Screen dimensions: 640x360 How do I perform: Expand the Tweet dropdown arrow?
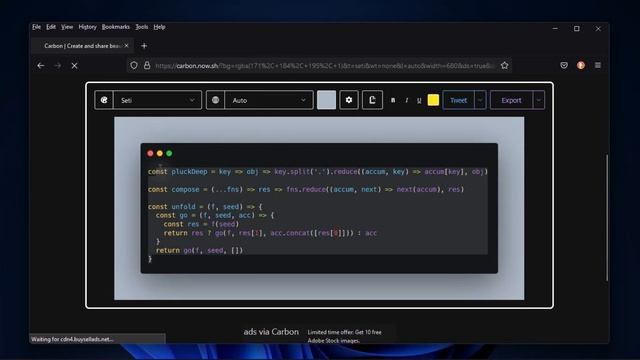pos(480,100)
